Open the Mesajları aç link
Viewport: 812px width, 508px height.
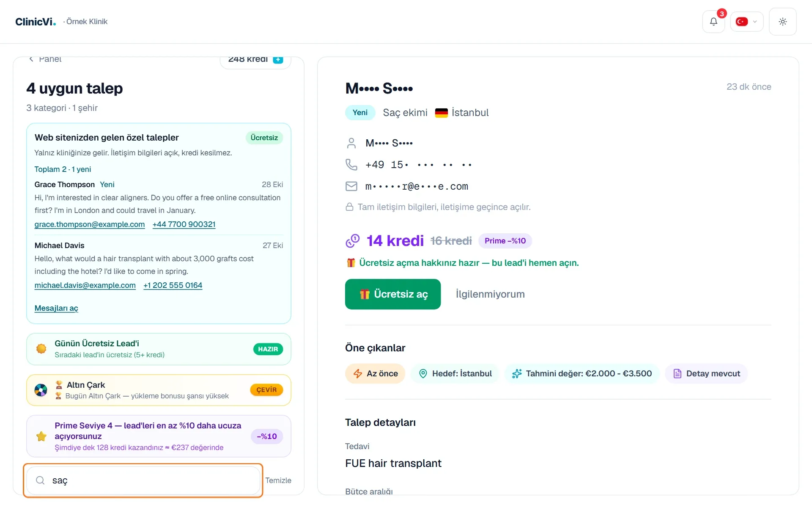point(56,308)
